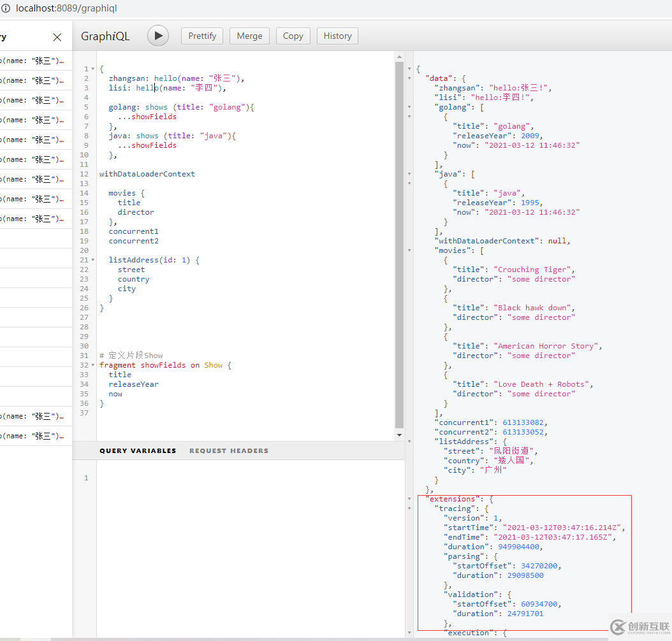Click the Merge toolbar button

(x=249, y=36)
